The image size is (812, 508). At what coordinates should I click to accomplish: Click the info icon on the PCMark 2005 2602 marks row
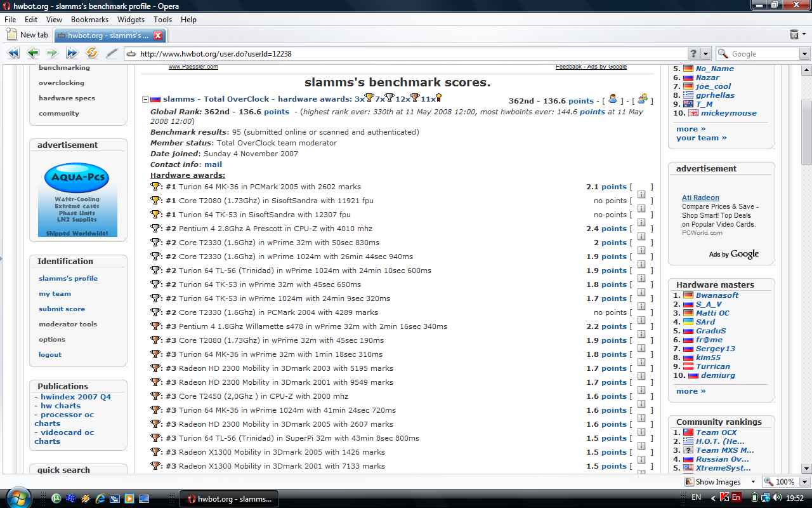641,194
